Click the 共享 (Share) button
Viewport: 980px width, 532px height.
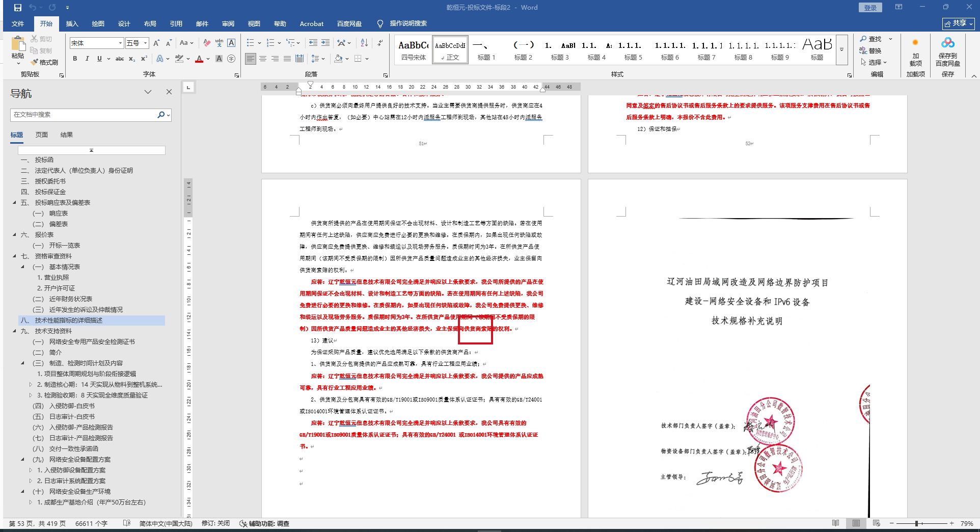pos(959,23)
